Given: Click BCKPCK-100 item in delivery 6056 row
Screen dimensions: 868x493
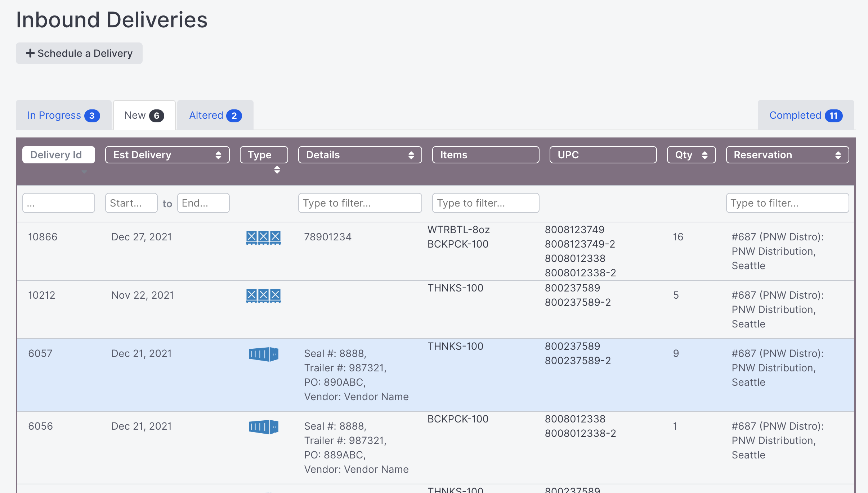Looking at the screenshot, I should (458, 419).
